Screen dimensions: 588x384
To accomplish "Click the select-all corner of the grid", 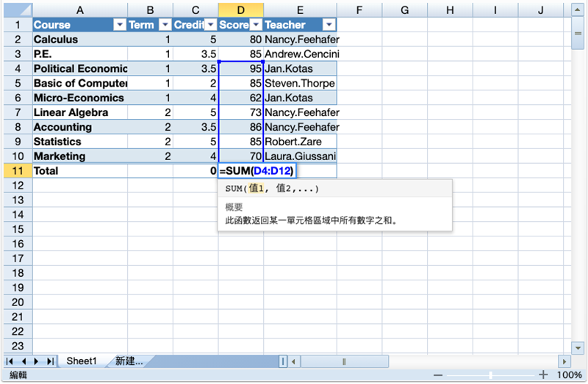I will (16, 10).
